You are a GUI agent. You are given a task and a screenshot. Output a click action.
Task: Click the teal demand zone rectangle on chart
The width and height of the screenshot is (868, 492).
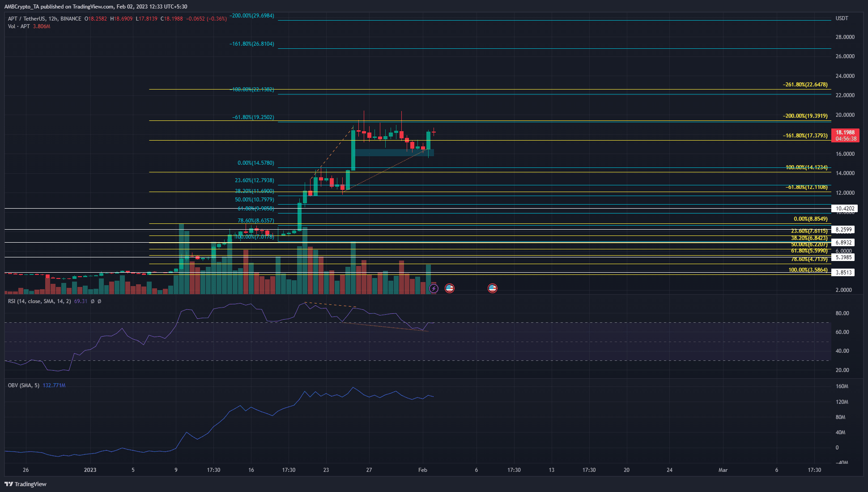pos(394,153)
